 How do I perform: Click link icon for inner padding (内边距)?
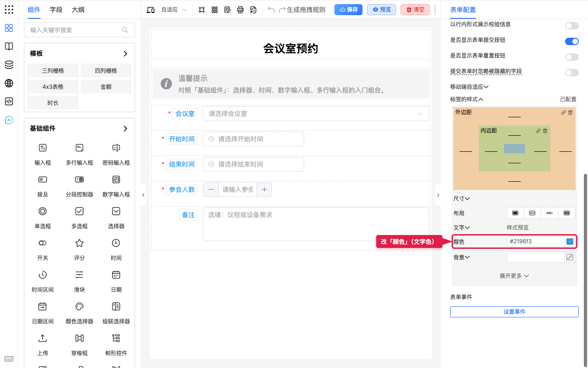(538, 131)
